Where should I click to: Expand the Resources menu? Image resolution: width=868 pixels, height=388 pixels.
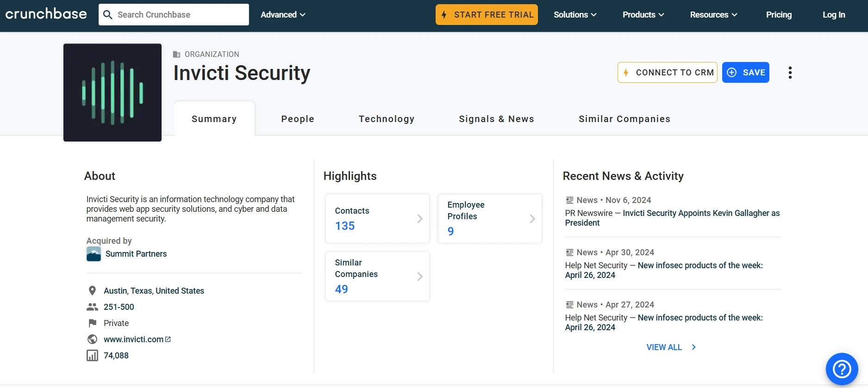click(x=713, y=15)
